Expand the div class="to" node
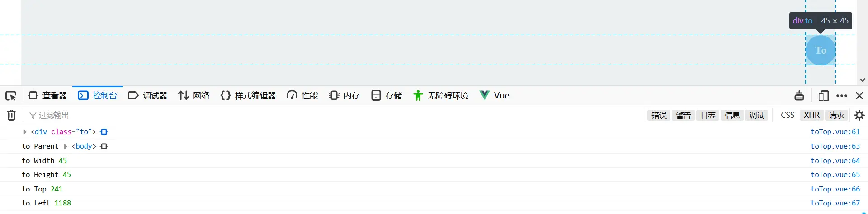868x214 pixels. (25, 132)
